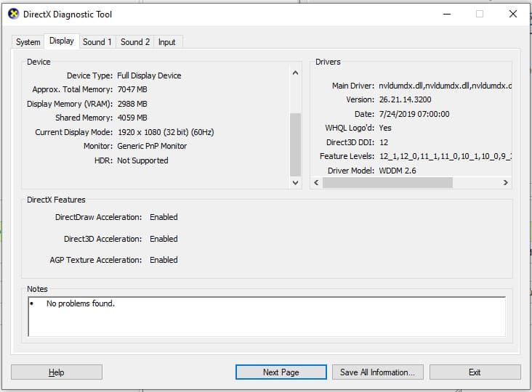532x392 pixels.
Task: Minimize the DirectX Diagnostic Tool window
Action: click(x=447, y=14)
